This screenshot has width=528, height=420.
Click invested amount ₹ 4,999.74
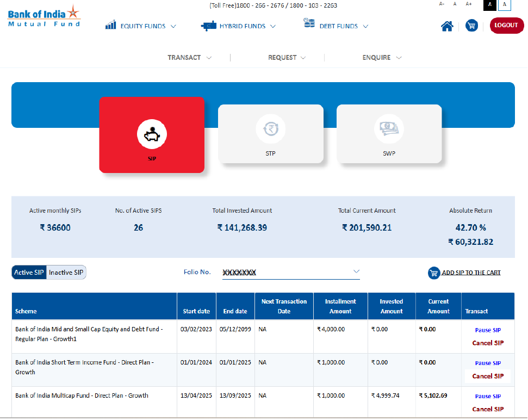(x=385, y=396)
